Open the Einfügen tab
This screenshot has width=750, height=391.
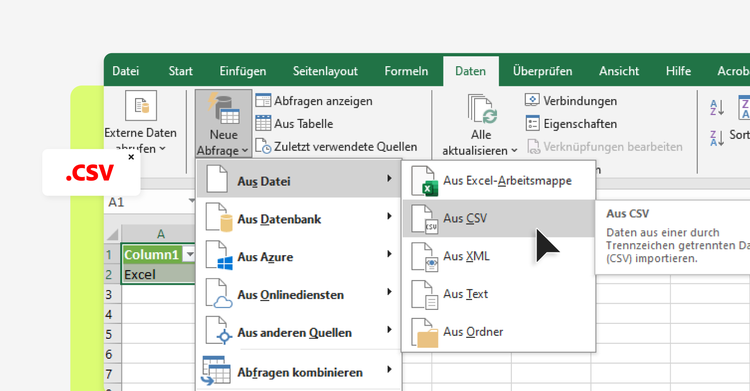click(243, 71)
